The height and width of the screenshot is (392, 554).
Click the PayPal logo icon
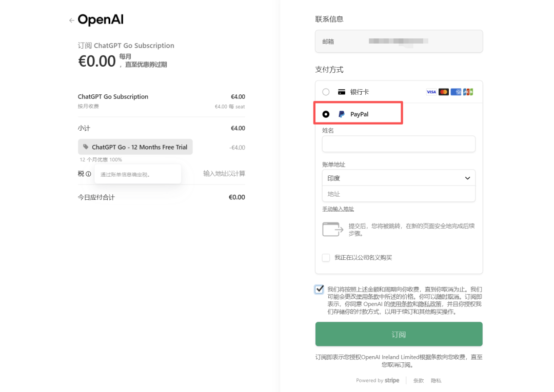(x=340, y=114)
